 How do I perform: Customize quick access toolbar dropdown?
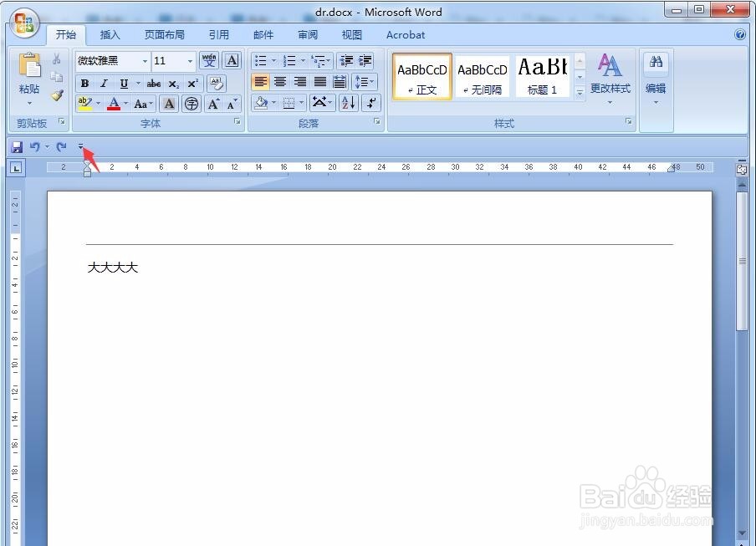[x=80, y=146]
